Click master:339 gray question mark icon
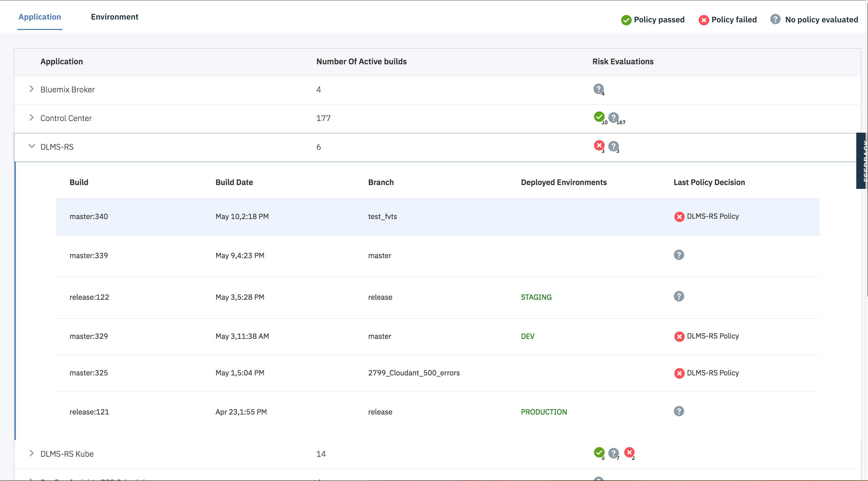 [679, 255]
